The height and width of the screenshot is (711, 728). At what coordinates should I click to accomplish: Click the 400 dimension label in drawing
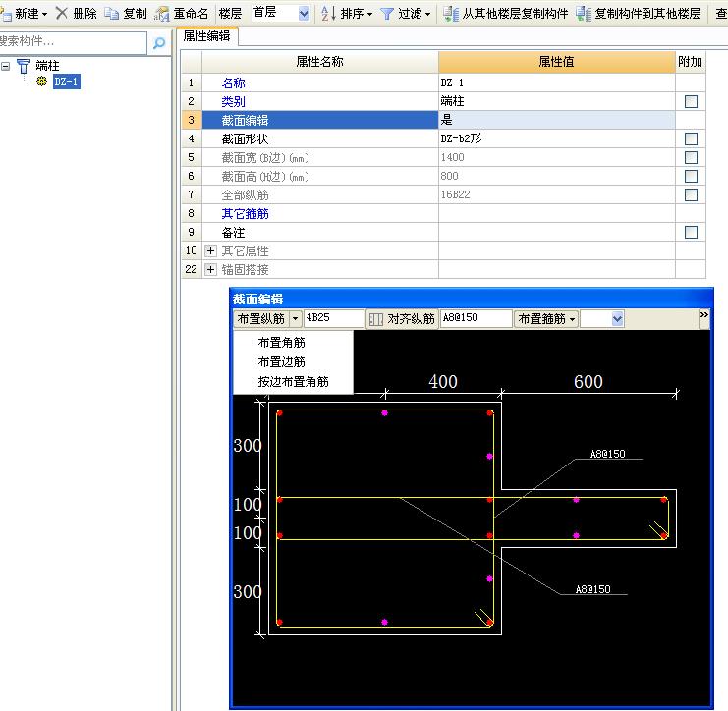[x=443, y=381]
